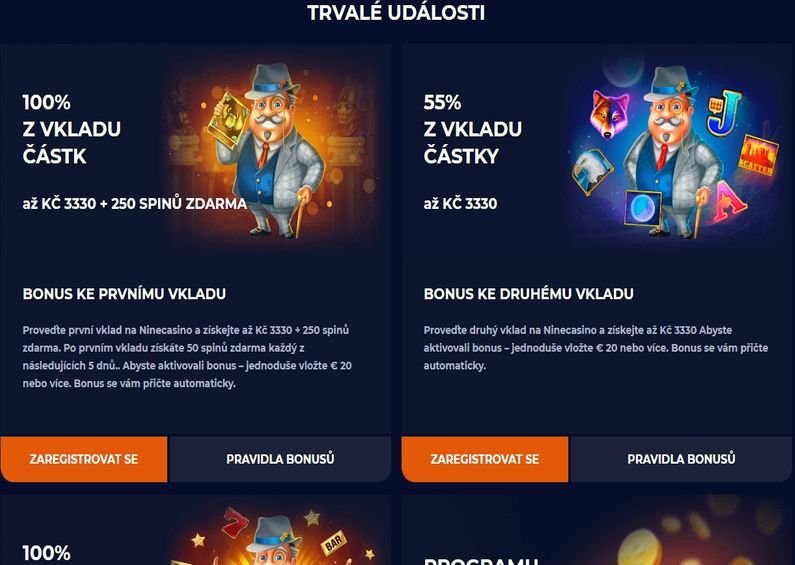795x565 pixels.
Task: Click the eagle card icon
Action: tap(591, 172)
